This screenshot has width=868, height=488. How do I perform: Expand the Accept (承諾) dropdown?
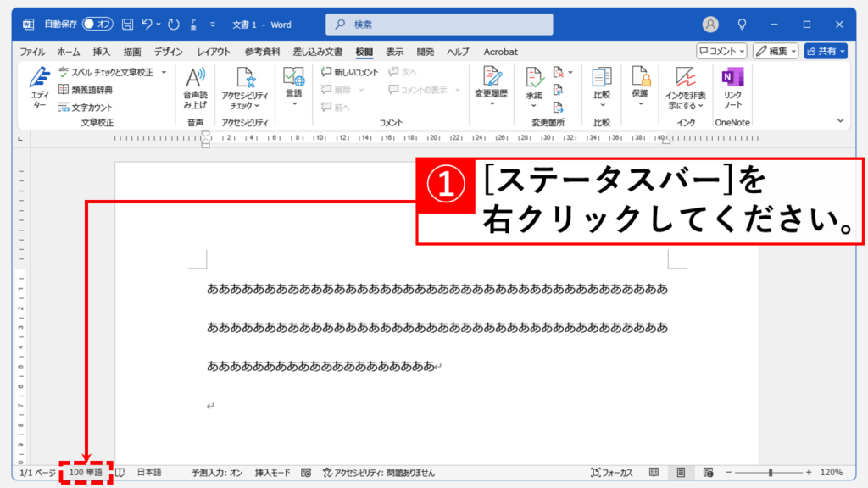point(533,105)
